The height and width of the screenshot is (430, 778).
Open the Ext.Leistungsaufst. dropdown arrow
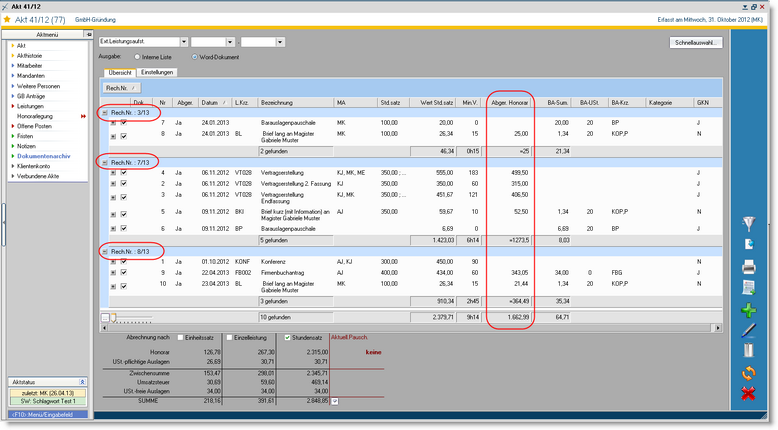pyautogui.click(x=184, y=42)
